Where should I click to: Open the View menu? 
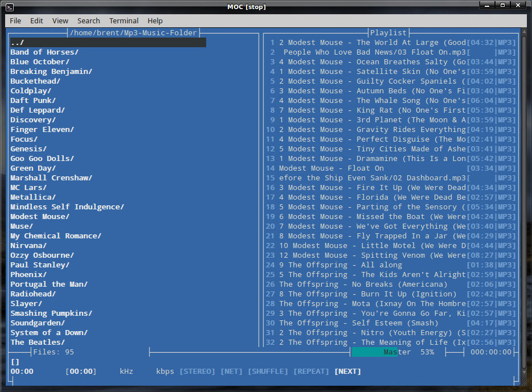[x=60, y=21]
